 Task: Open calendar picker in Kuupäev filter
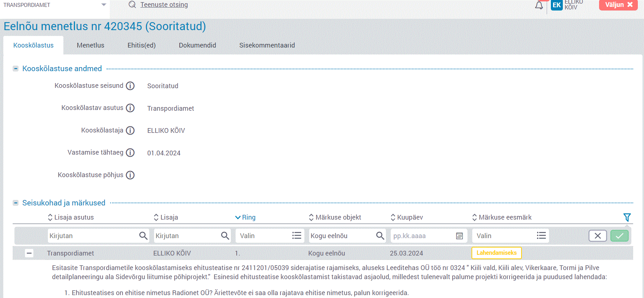(x=460, y=236)
